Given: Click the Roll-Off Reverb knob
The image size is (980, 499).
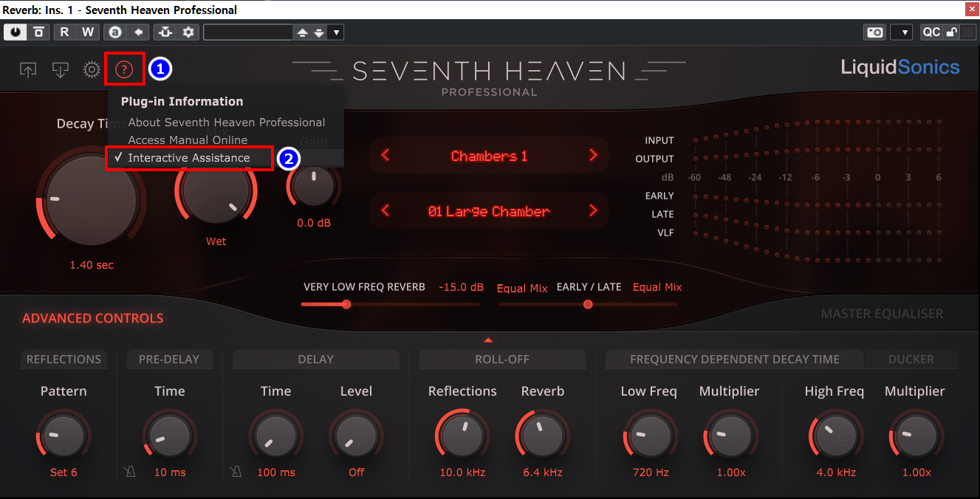Looking at the screenshot, I should click(543, 436).
